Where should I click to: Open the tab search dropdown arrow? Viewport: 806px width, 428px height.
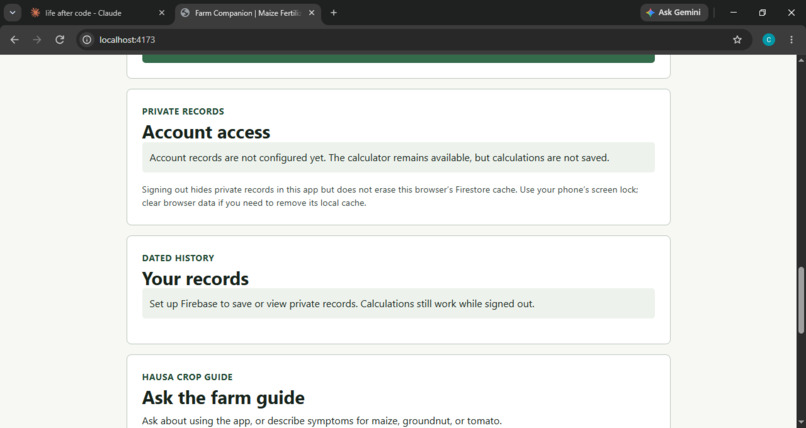12,13
